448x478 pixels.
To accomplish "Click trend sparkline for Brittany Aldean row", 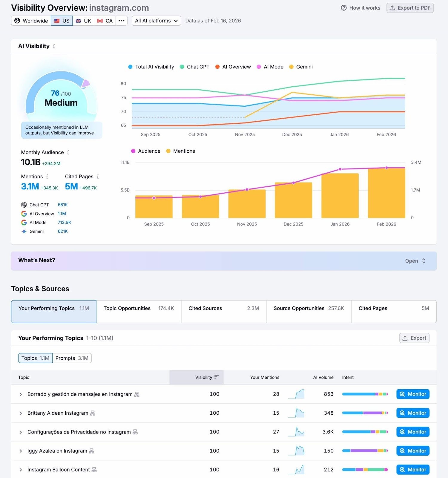I will click(296, 413).
